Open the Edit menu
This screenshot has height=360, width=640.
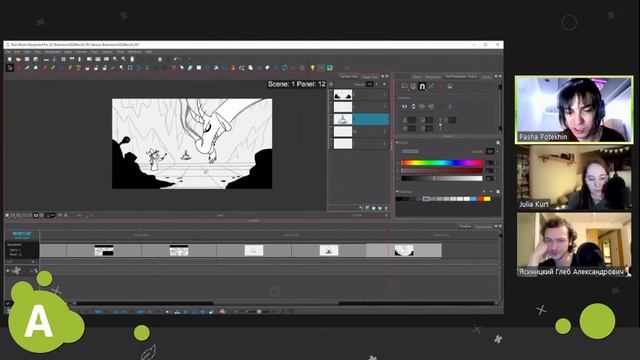click(x=17, y=52)
